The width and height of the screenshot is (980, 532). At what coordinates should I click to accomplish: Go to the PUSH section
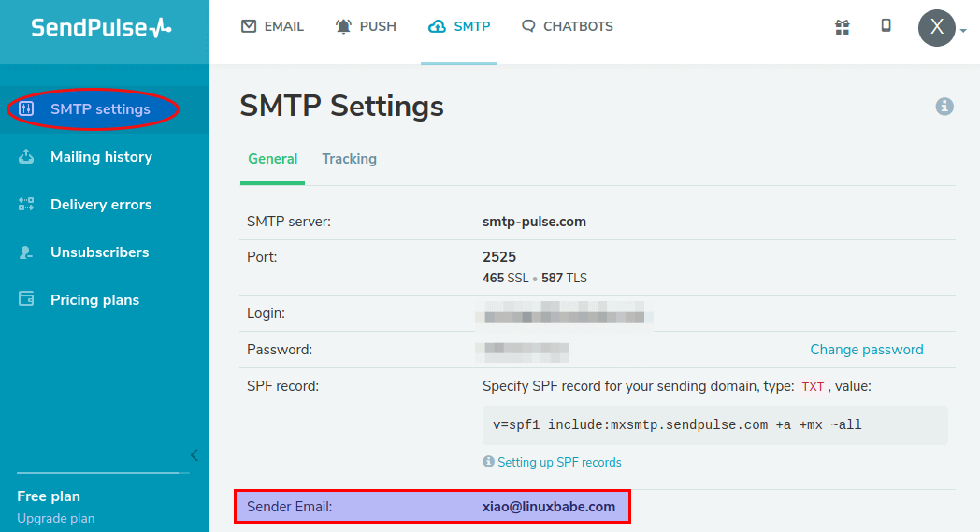click(366, 26)
